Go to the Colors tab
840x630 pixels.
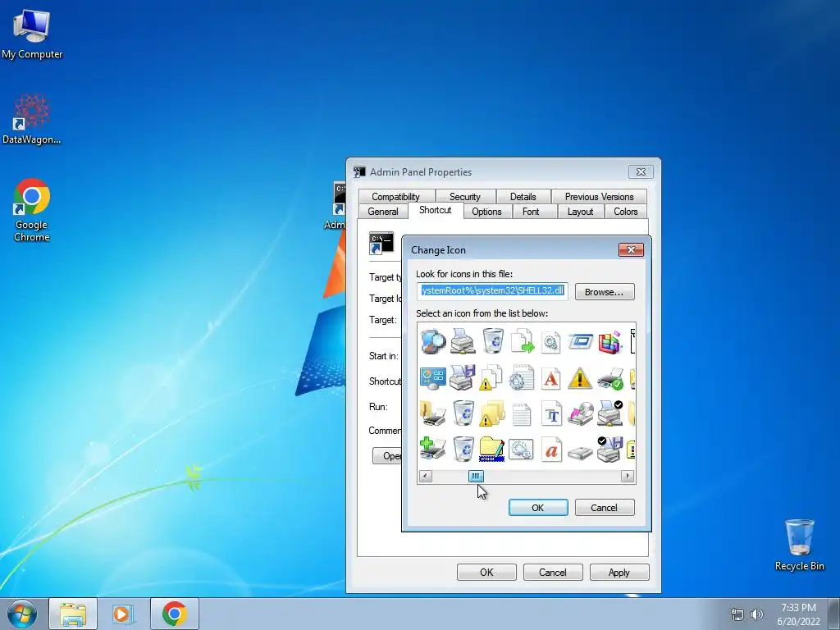point(626,212)
